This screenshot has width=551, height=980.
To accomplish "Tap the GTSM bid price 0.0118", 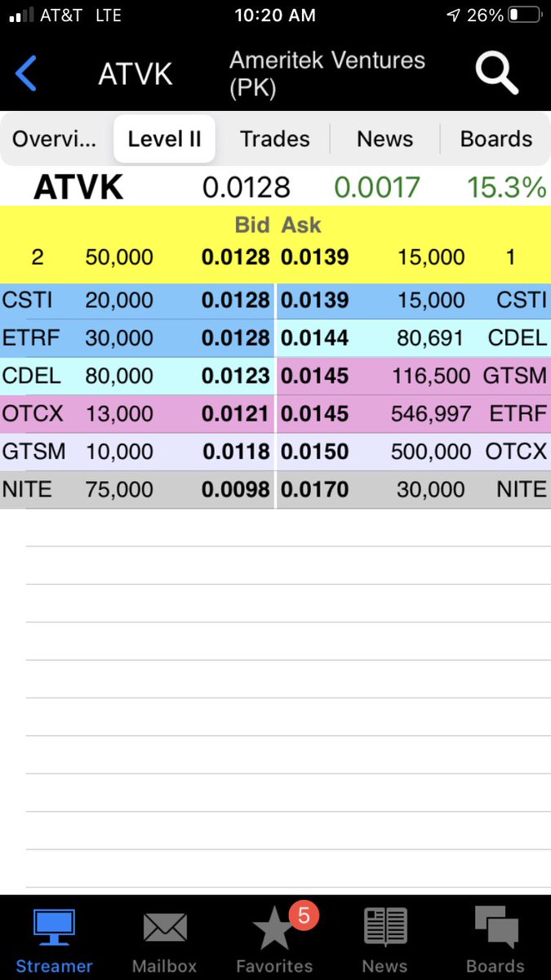I will 235,451.
